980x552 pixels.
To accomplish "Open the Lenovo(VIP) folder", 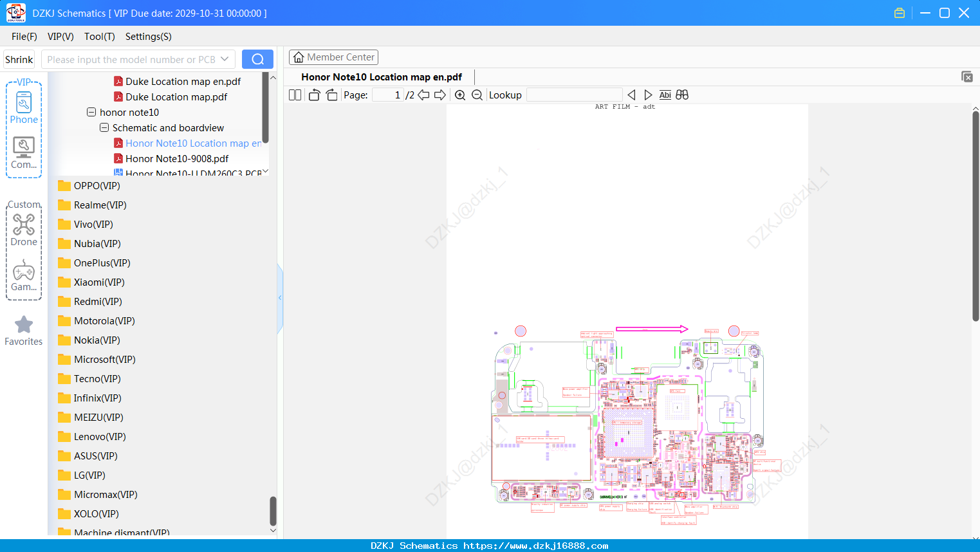I will [x=91, y=436].
